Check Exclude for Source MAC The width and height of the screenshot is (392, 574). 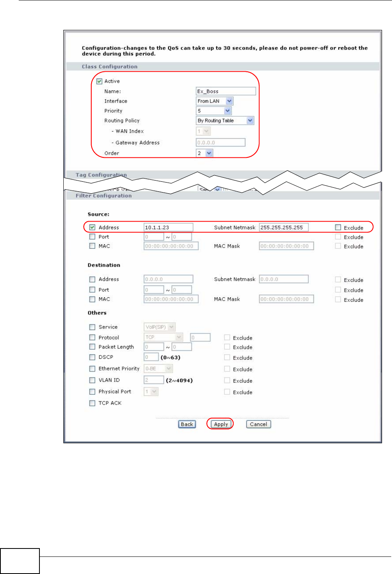pos(338,246)
